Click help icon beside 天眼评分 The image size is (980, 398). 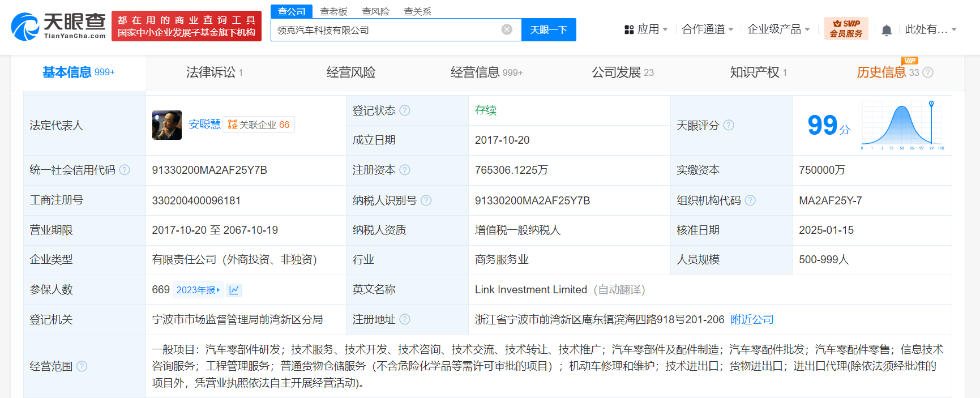[x=729, y=125]
